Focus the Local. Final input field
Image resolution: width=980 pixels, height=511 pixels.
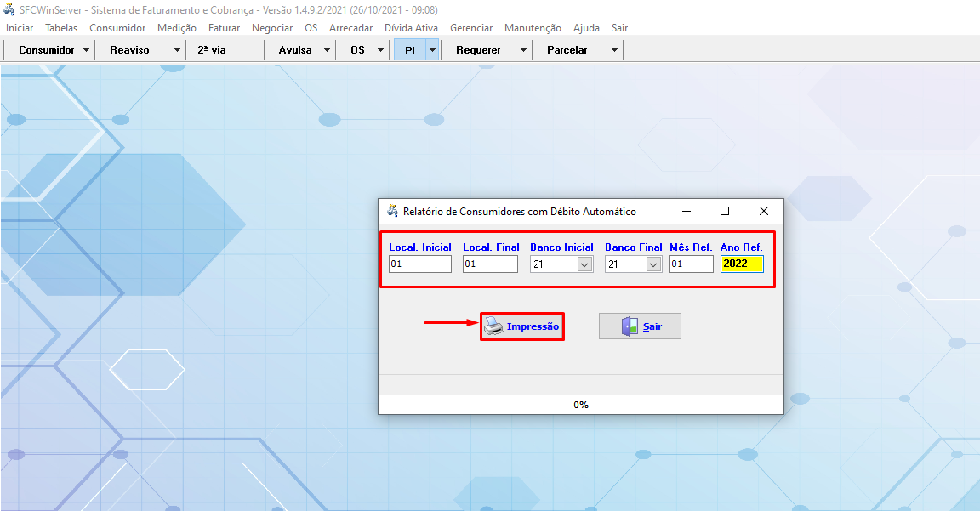click(x=490, y=264)
